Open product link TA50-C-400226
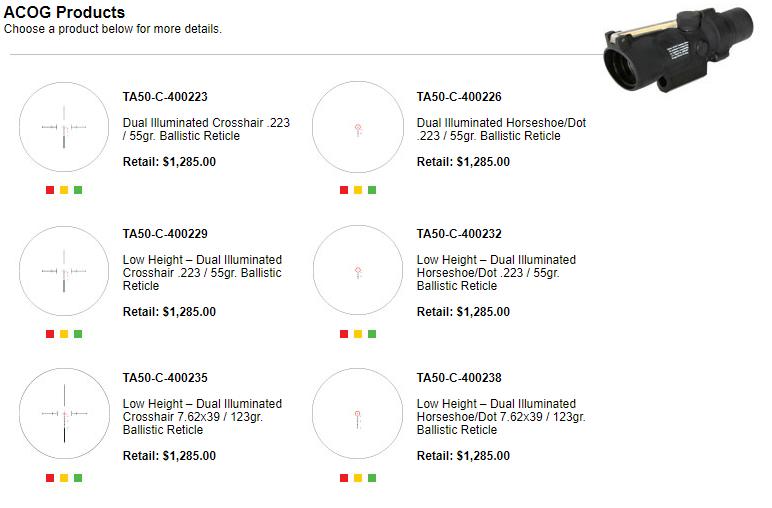Viewport: 772px width, 508px height. 459,97
